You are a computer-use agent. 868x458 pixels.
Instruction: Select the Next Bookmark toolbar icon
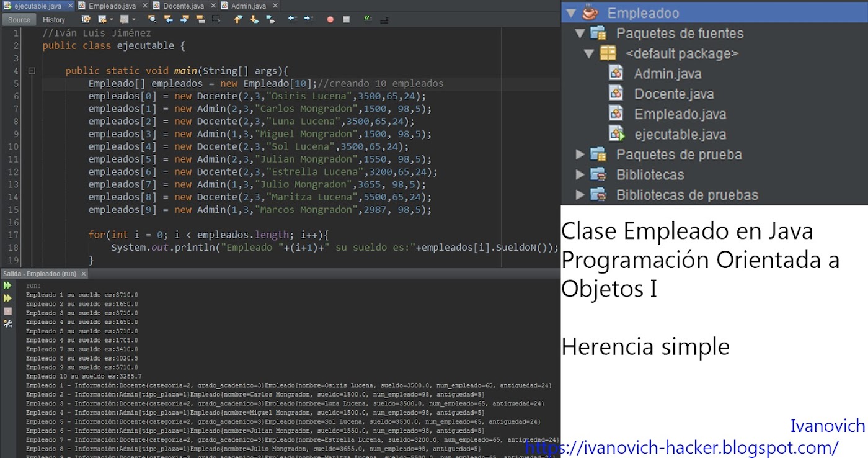(254, 19)
